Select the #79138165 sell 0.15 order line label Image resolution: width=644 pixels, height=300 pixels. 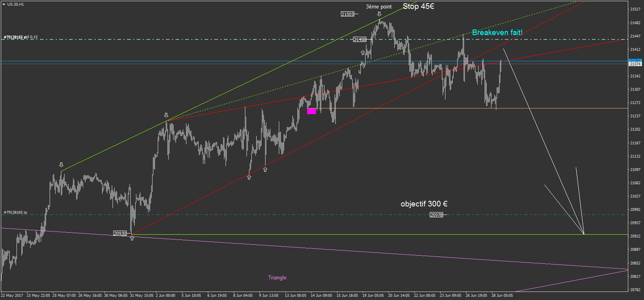click(21, 37)
